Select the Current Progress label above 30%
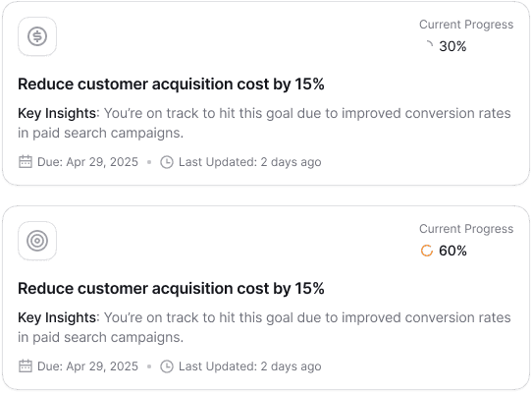Image resolution: width=532 pixels, height=393 pixels. [x=466, y=25]
